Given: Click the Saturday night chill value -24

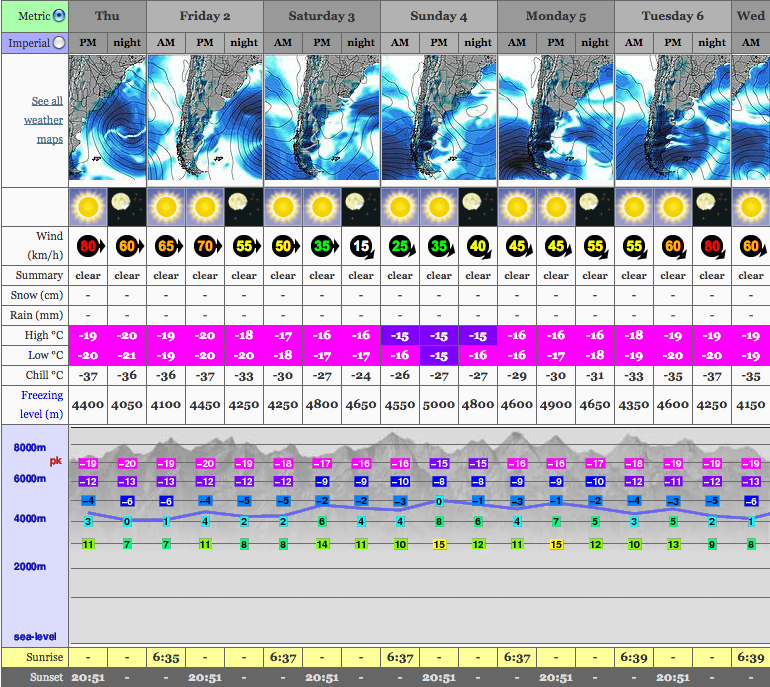Looking at the screenshot, I should (361, 376).
